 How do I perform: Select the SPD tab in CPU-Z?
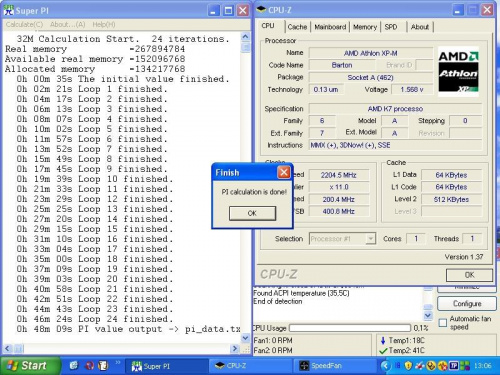(391, 27)
